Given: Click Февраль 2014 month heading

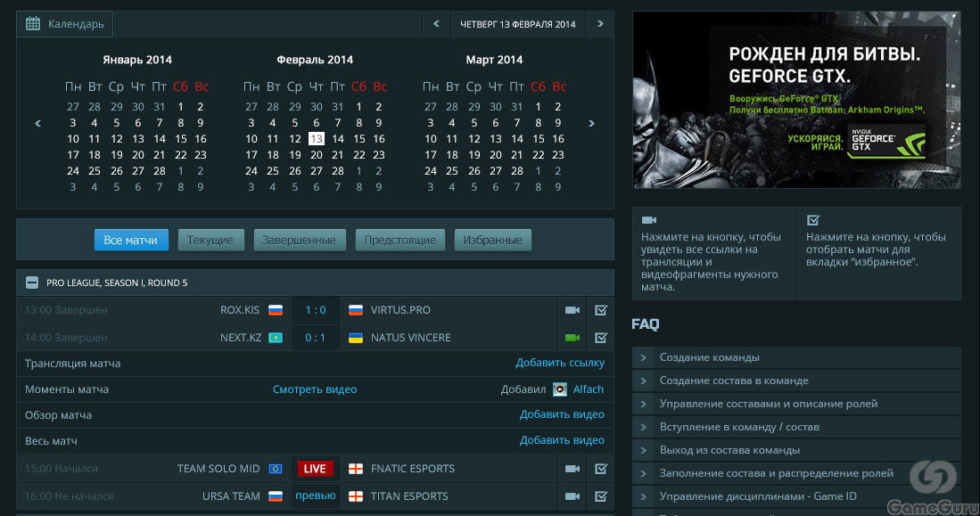Looking at the screenshot, I should [315, 60].
